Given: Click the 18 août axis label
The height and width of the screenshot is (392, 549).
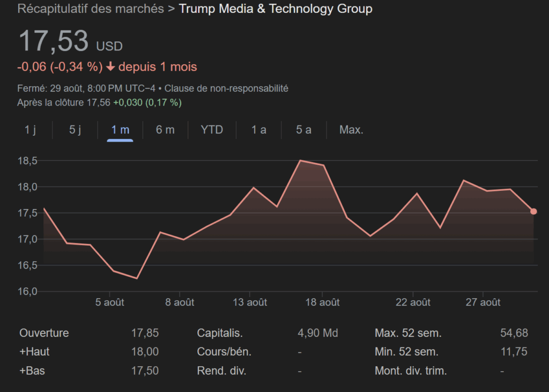Looking at the screenshot, I should [322, 302].
